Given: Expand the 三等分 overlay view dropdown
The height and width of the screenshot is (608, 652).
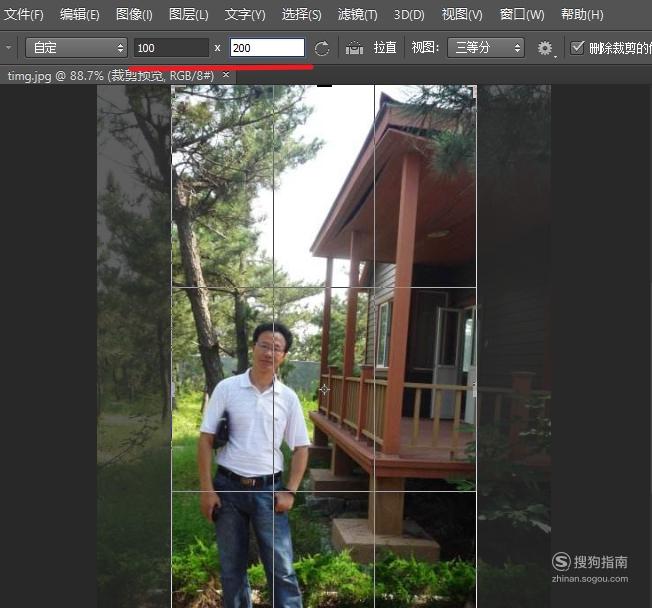Looking at the screenshot, I should tap(486, 48).
